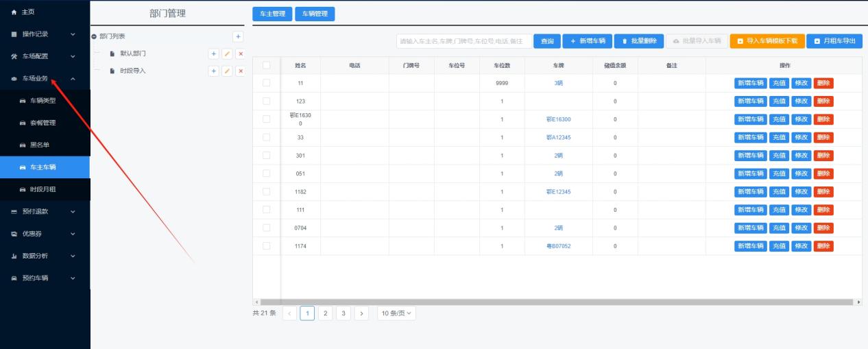Open the 黑名单 submenu item
The image size is (868, 349).
[x=45, y=145]
